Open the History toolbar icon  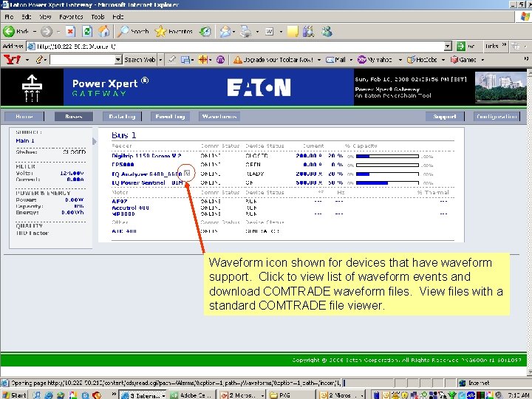(x=205, y=32)
